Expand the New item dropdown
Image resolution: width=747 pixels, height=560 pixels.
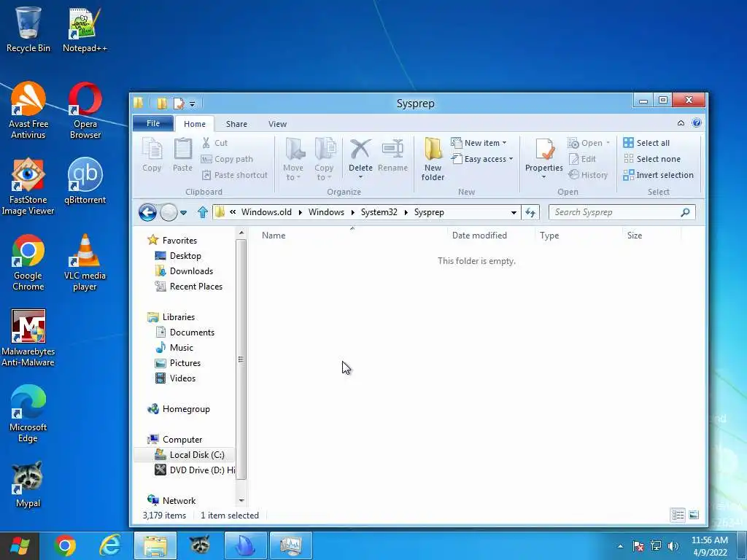pos(504,143)
